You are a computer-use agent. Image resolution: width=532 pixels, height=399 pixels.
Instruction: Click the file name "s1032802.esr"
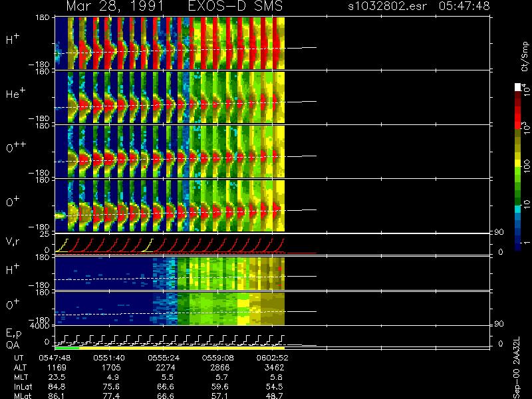pyautogui.click(x=387, y=6)
